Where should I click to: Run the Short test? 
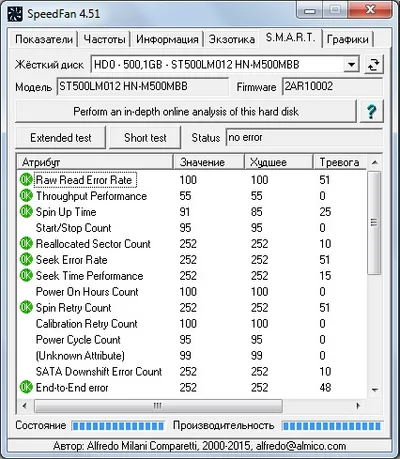tap(145, 138)
